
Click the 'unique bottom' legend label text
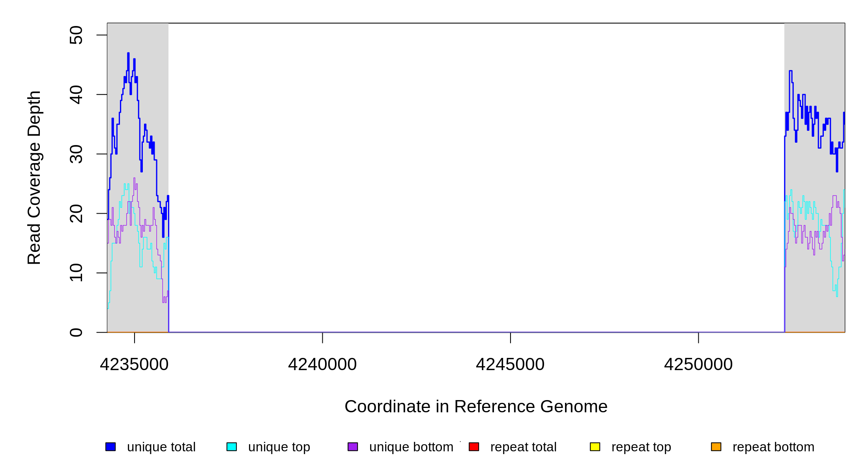click(411, 447)
